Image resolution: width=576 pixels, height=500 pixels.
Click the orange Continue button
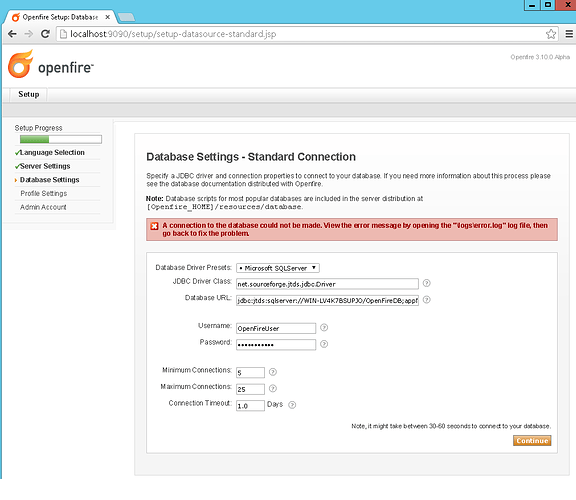click(x=532, y=440)
